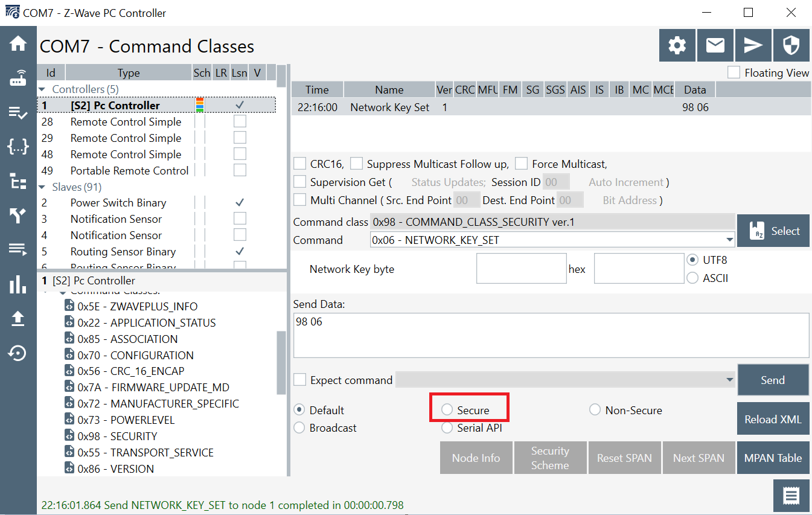The height and width of the screenshot is (515, 812).
Task: Enable the Expect command checkbox
Action: pyautogui.click(x=299, y=380)
